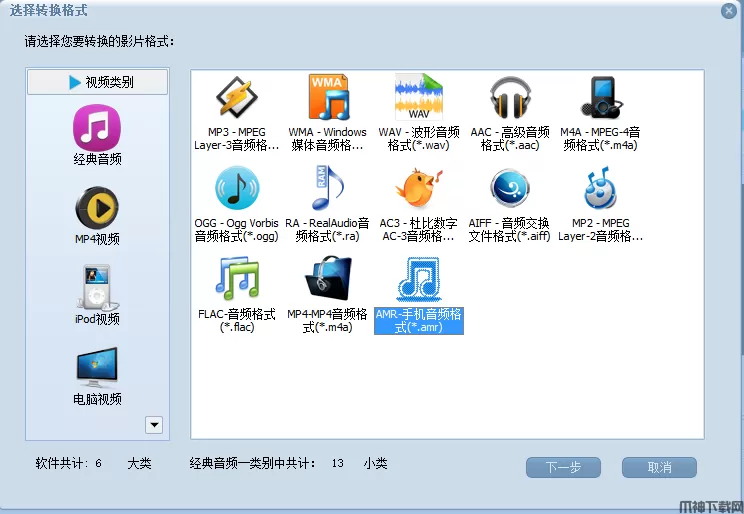Screen dimensions: 744x514
Task: Select the OGG Vorbis format icon
Action: pos(237,188)
